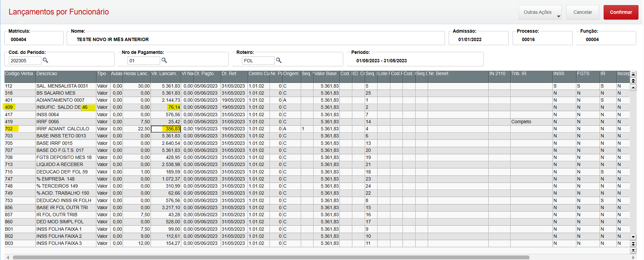Click the Roteiro field FOL
644x260 pixels.
pyautogui.click(x=258, y=61)
